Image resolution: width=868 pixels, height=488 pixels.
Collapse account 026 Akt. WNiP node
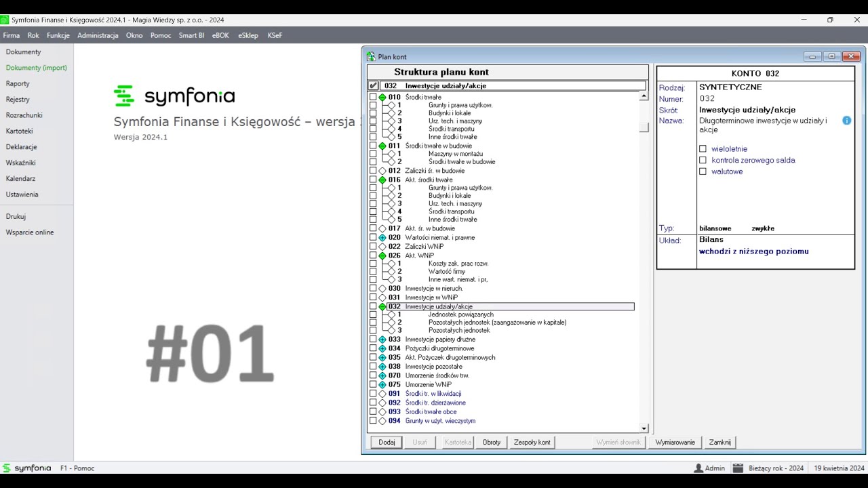pyautogui.click(x=382, y=256)
